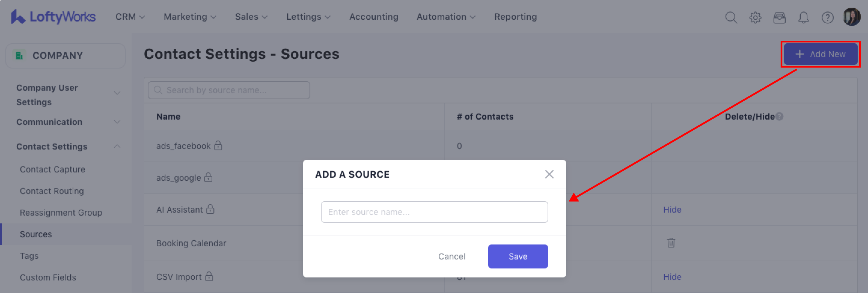868x293 pixels.
Task: Click the Enter source name field
Action: pos(434,212)
